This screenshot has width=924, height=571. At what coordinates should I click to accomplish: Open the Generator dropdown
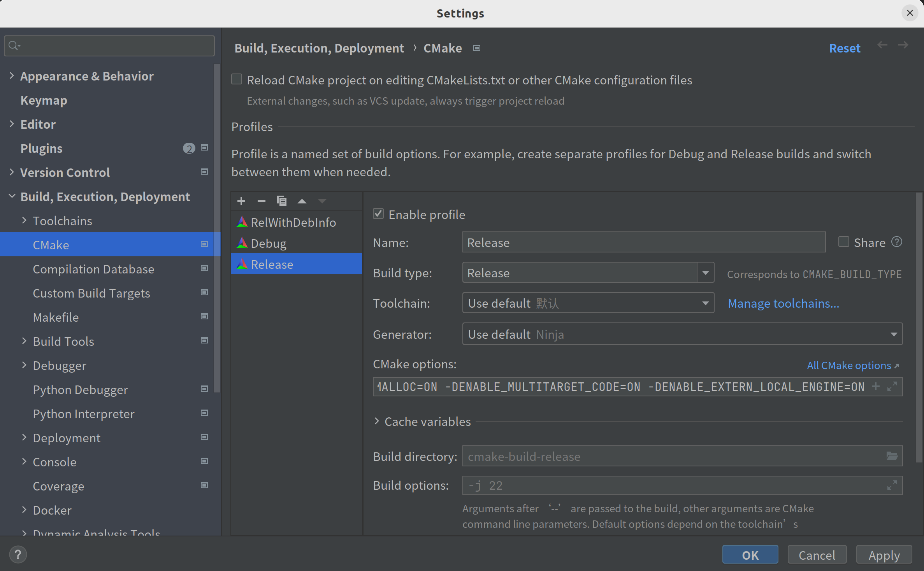pos(894,334)
